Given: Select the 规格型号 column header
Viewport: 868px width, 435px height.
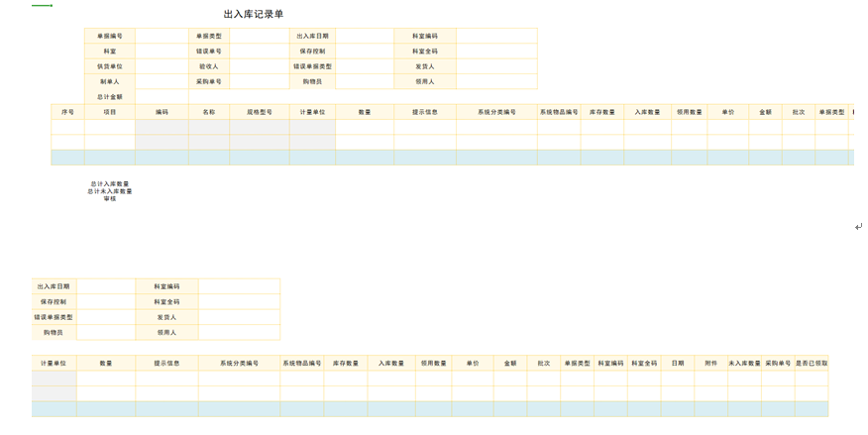Looking at the screenshot, I should pyautogui.click(x=260, y=112).
